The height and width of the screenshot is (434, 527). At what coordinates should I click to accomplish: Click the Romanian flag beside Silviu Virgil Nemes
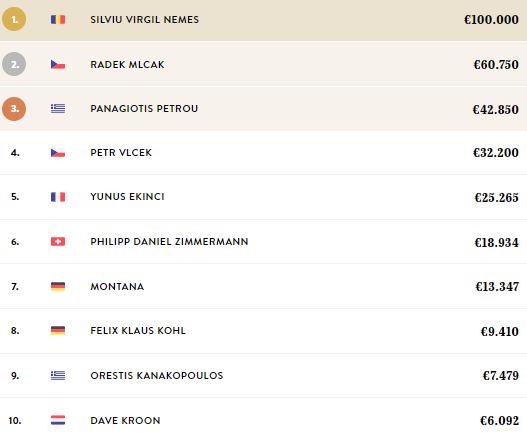58,19
